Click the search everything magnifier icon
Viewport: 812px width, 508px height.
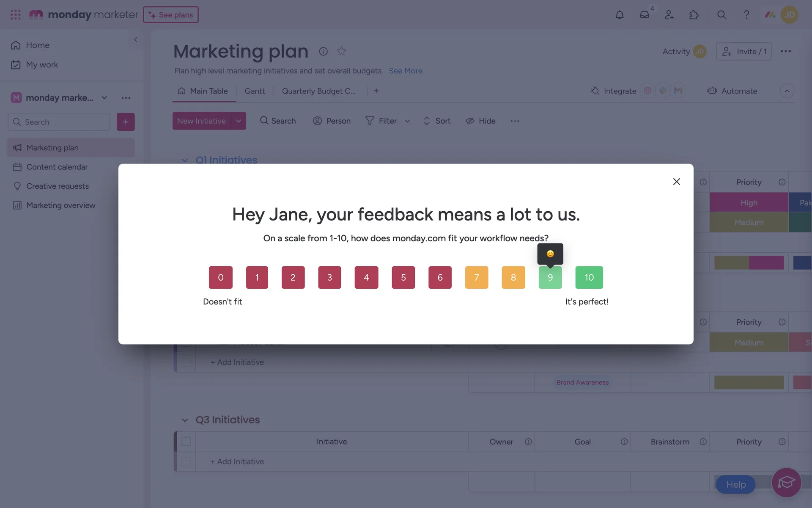point(721,15)
